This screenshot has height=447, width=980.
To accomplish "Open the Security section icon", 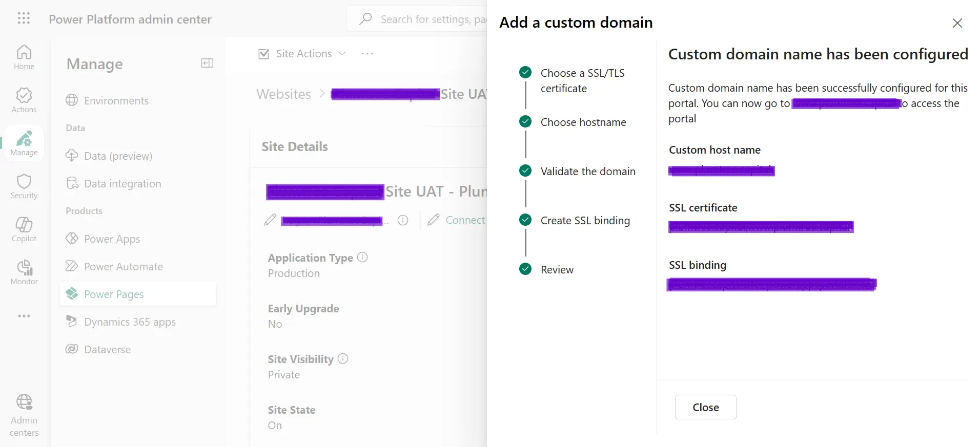I will click(x=24, y=186).
